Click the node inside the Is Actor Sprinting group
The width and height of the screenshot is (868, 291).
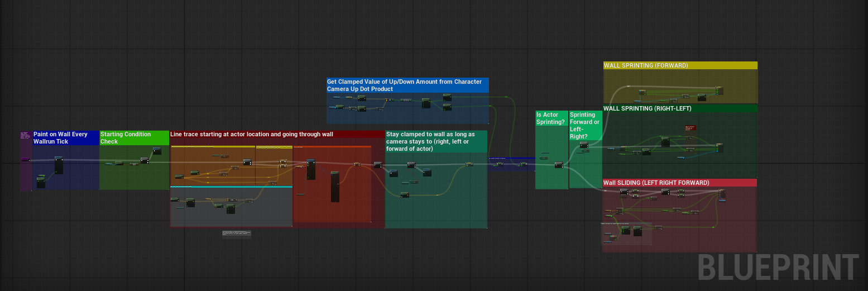click(558, 165)
